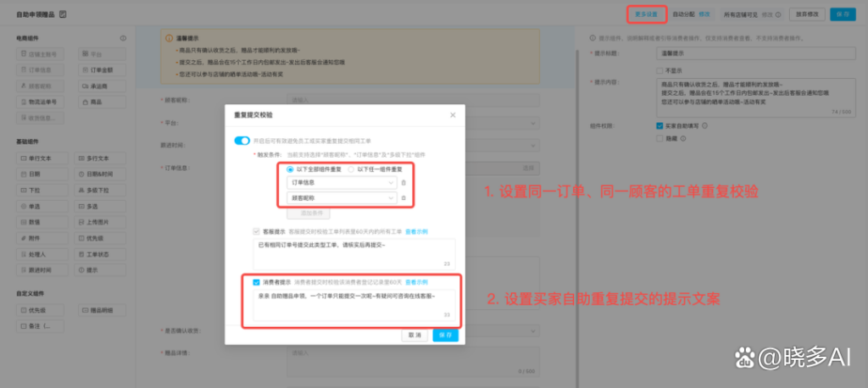
Task: Toggle the 消费者提示 checkbox
Action: [256, 282]
